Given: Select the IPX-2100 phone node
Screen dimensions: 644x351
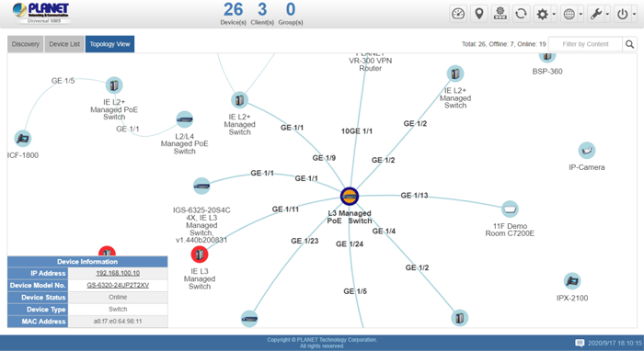Looking at the screenshot, I should click(571, 281).
